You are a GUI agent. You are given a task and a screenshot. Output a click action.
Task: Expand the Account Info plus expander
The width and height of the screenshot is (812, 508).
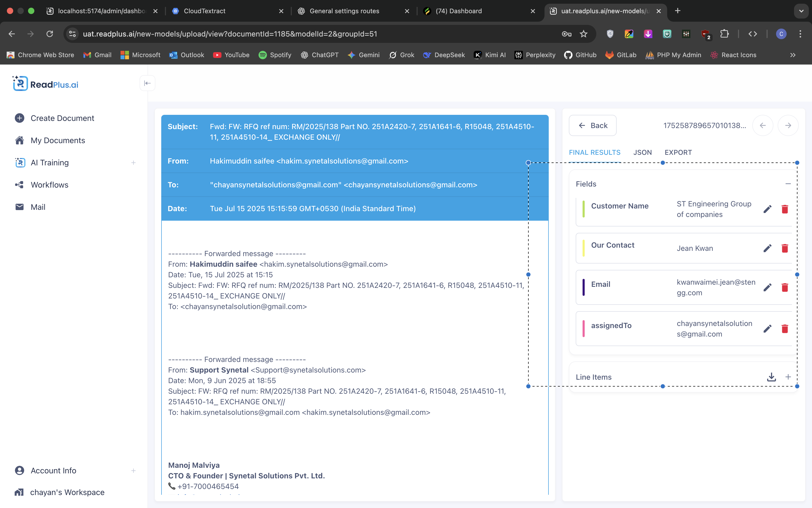(133, 470)
